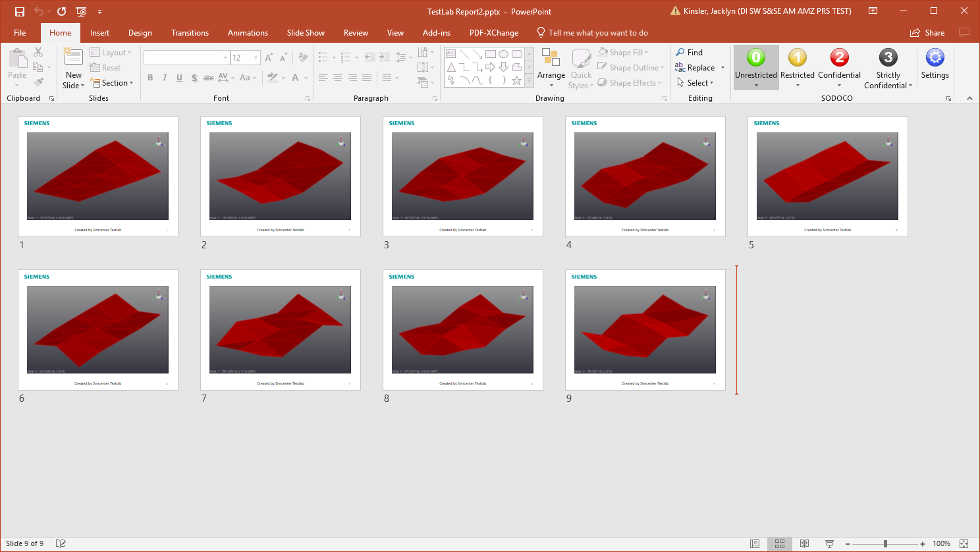This screenshot has height=552, width=980.
Task: Open the File menu
Action: pos(20,33)
